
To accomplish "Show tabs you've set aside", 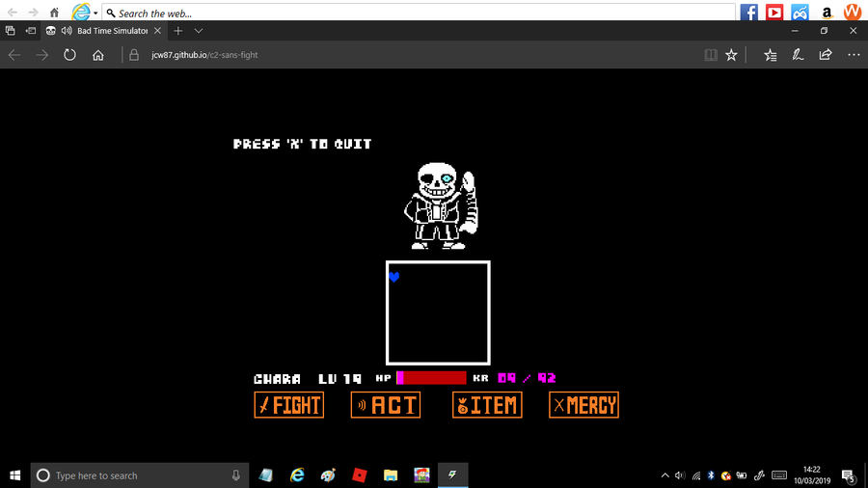I will pyautogui.click(x=10, y=31).
